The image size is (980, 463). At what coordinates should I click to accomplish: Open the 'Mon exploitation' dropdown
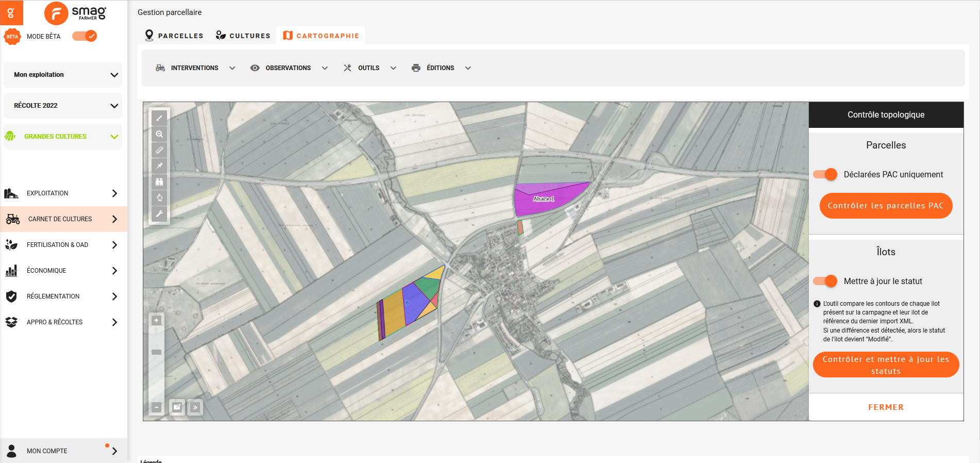tap(63, 75)
